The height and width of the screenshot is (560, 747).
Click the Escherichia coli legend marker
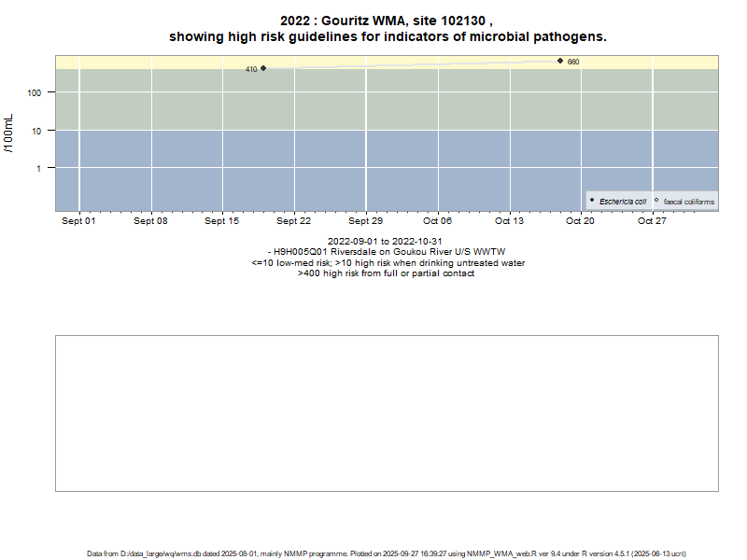[592, 201]
